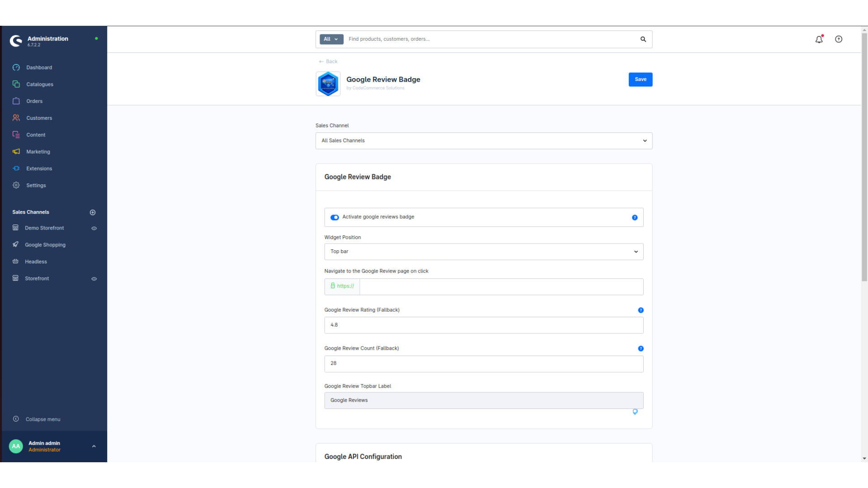Click the AA user avatar
The height and width of the screenshot is (488, 868).
16,446
